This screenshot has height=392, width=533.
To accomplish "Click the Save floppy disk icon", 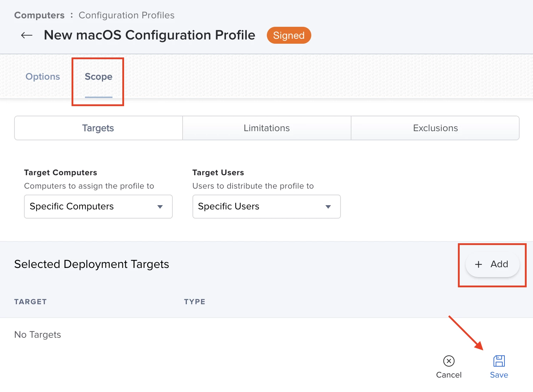I will click(x=499, y=361).
